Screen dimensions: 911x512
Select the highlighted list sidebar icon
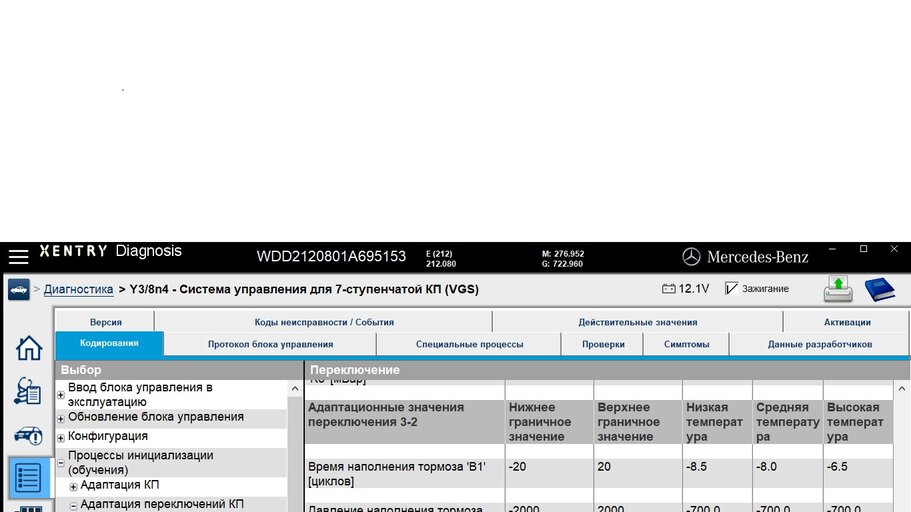(28, 478)
